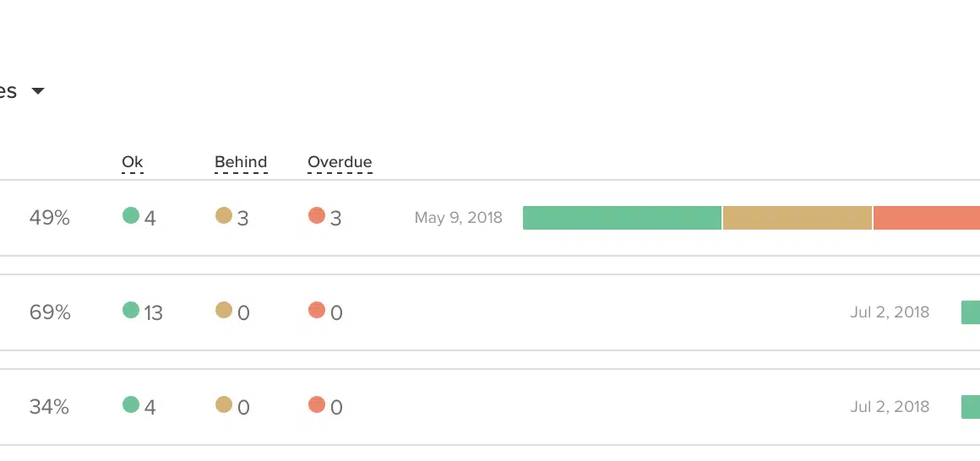
Task: Click red Overdue dot in 49% row
Action: 317,216
